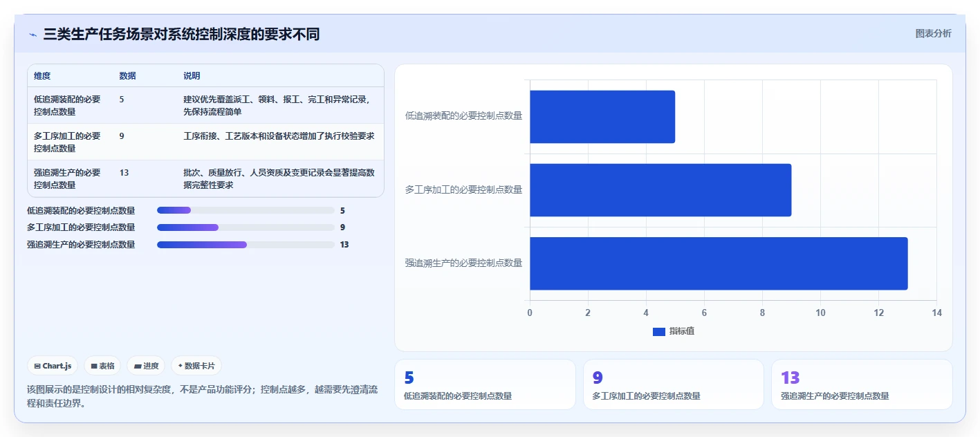The width and height of the screenshot is (980, 437).
Task: Click progress label 低追溯装配的必要控制点数量
Action: pyautogui.click(x=81, y=210)
